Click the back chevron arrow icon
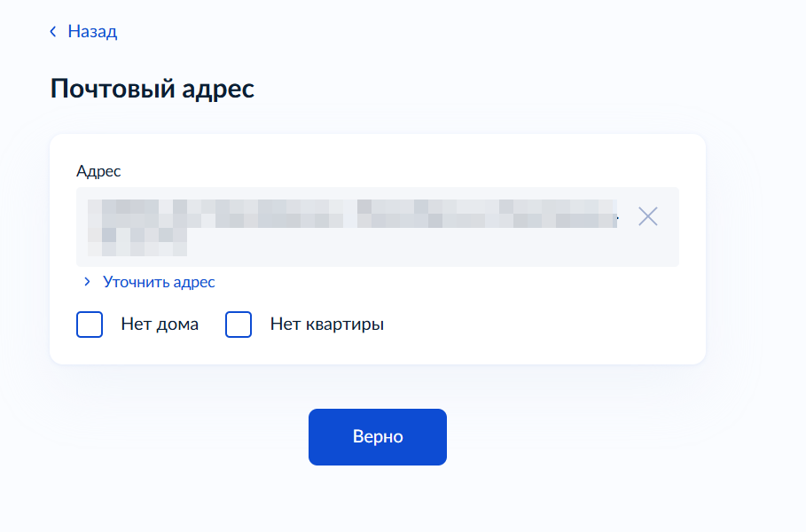The width and height of the screenshot is (806, 532). point(53,32)
